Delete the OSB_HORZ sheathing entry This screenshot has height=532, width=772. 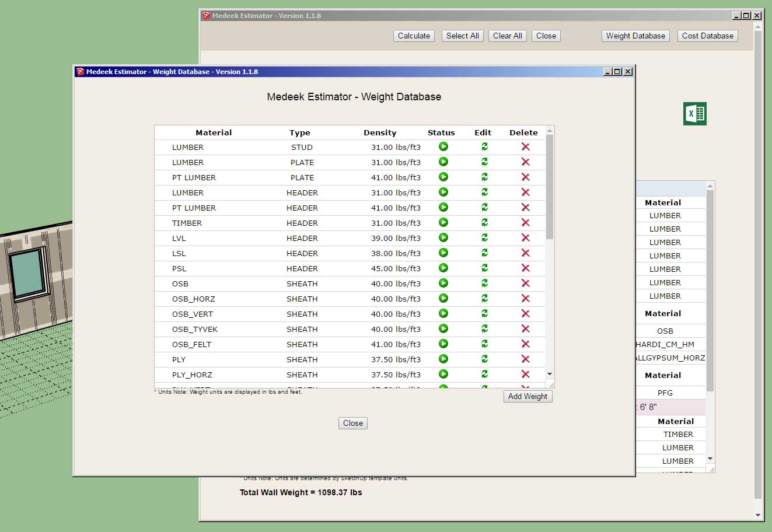pos(525,299)
